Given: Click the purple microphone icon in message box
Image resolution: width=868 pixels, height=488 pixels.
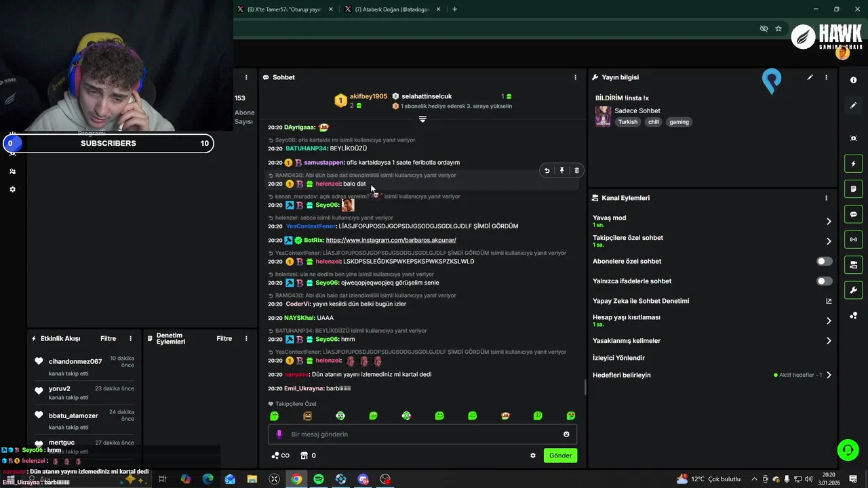Looking at the screenshot, I should (x=279, y=434).
